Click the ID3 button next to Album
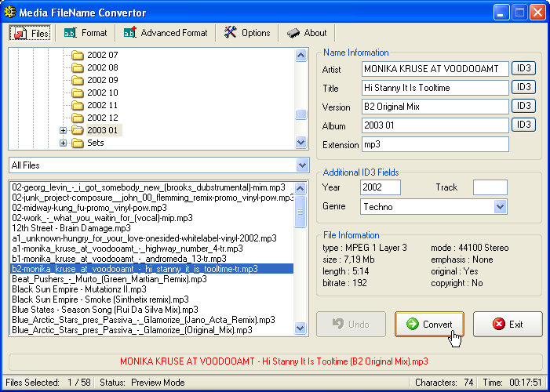 [x=523, y=125]
